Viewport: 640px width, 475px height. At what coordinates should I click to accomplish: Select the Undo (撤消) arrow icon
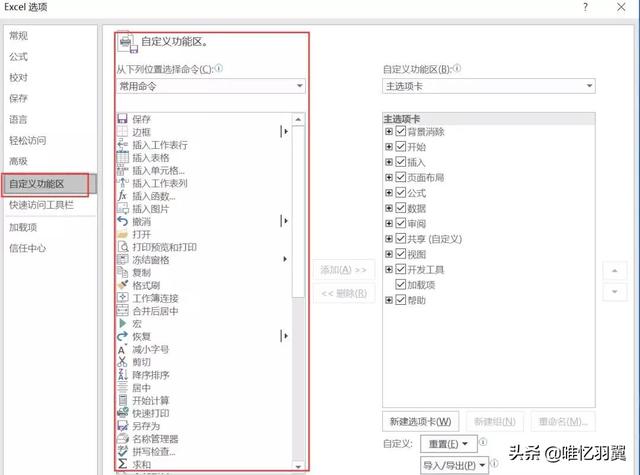[x=122, y=221]
